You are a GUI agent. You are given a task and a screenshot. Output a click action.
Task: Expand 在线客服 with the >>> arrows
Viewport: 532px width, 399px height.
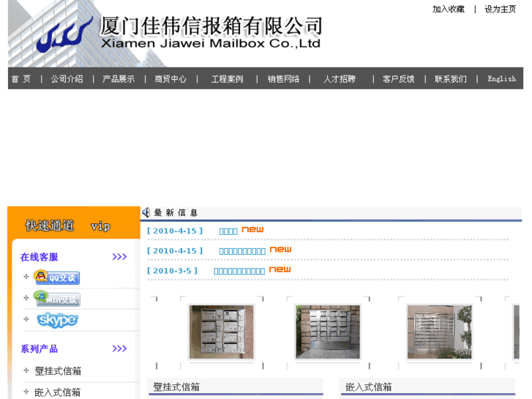point(119,257)
